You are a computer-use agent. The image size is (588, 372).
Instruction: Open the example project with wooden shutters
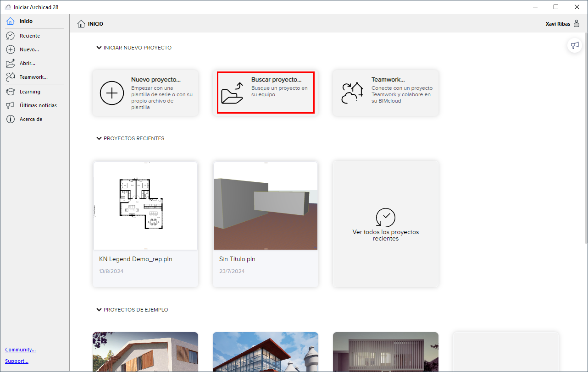point(145,352)
